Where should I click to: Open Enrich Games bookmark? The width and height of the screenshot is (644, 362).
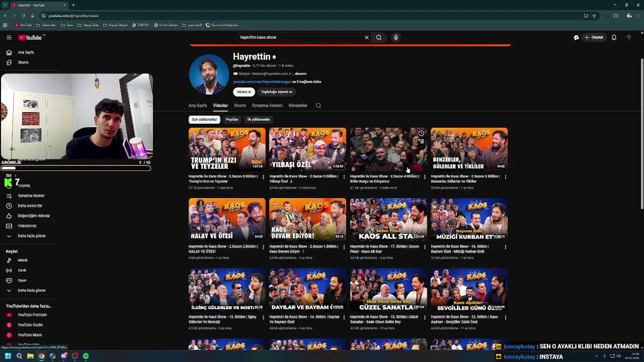[x=166, y=25]
